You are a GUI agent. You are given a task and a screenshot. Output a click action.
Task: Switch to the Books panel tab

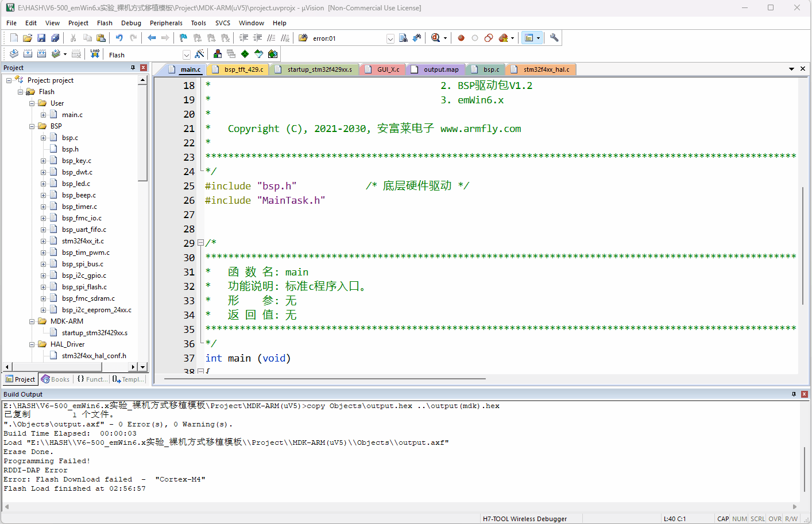pos(55,379)
